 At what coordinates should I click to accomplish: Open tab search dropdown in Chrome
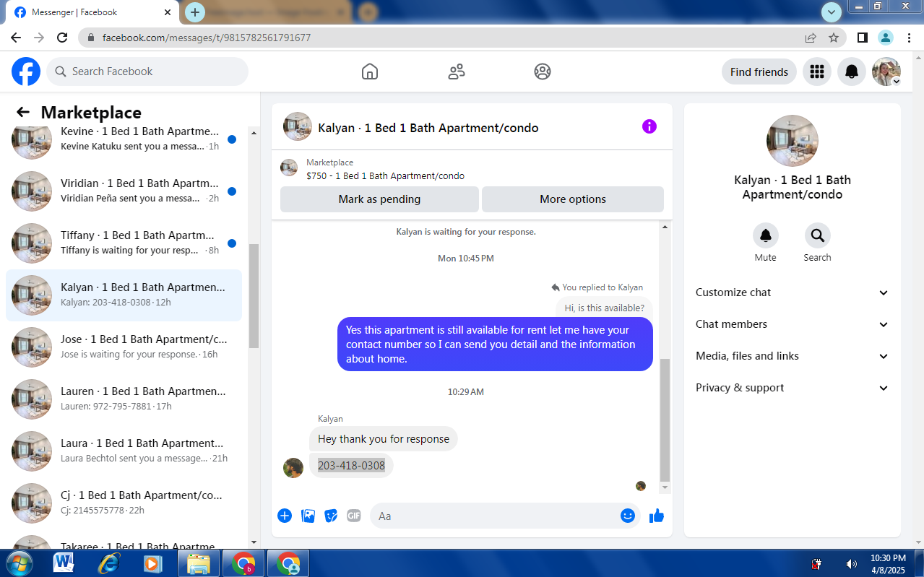coord(832,12)
